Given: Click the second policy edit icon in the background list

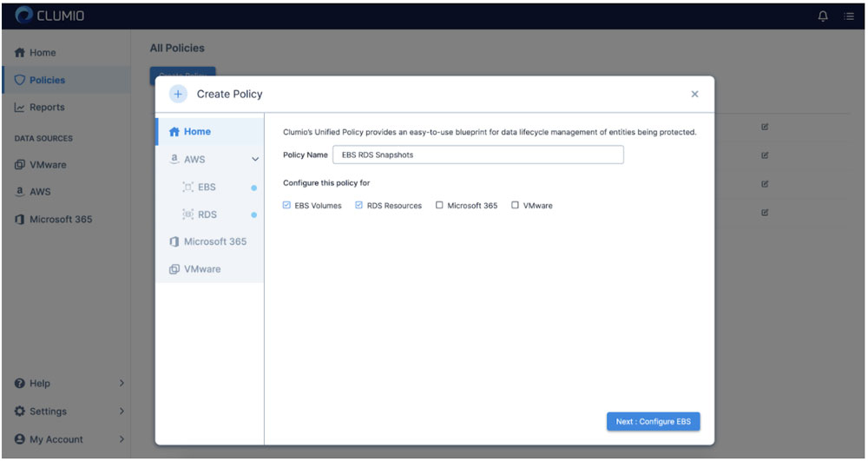Looking at the screenshot, I should (765, 155).
